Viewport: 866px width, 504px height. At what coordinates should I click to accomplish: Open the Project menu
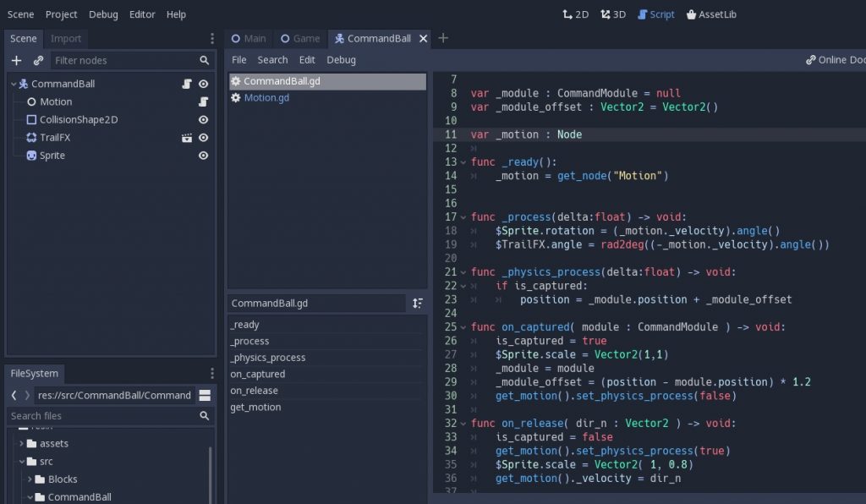pos(61,14)
